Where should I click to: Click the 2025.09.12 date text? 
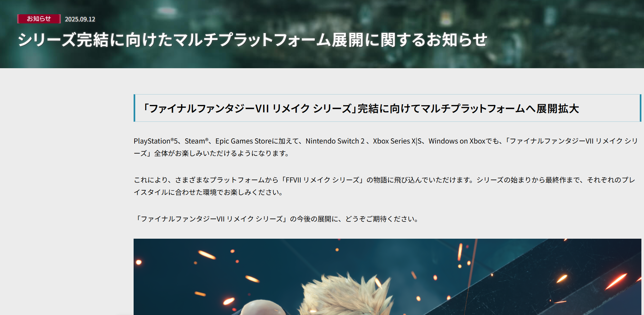click(x=80, y=19)
